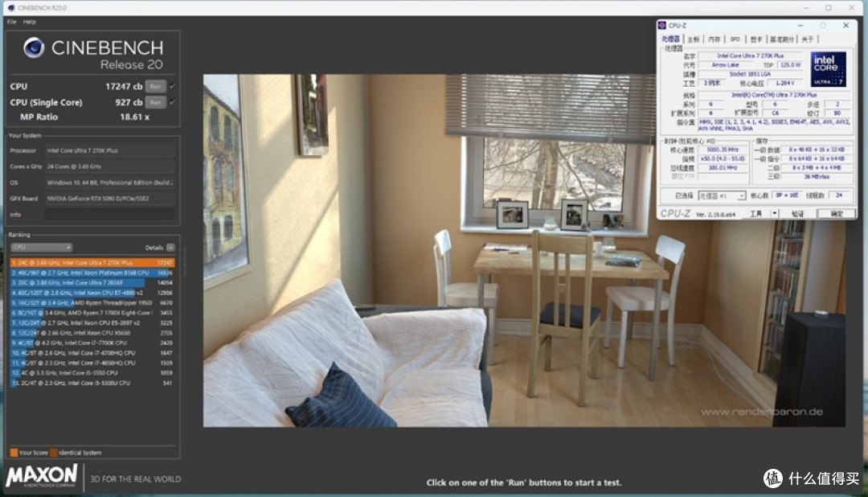Select ranking row Intel Core i5-3550 CPU
The image size is (868, 497).
click(x=92, y=372)
